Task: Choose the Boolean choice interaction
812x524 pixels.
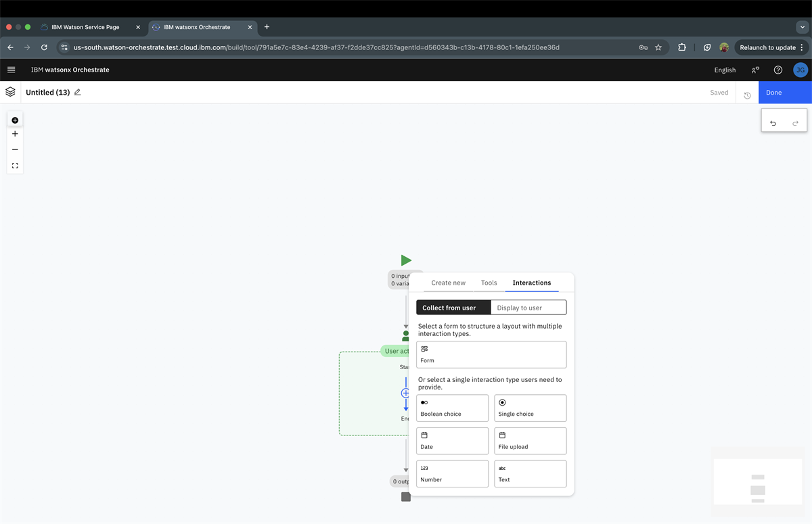Action: click(x=453, y=408)
